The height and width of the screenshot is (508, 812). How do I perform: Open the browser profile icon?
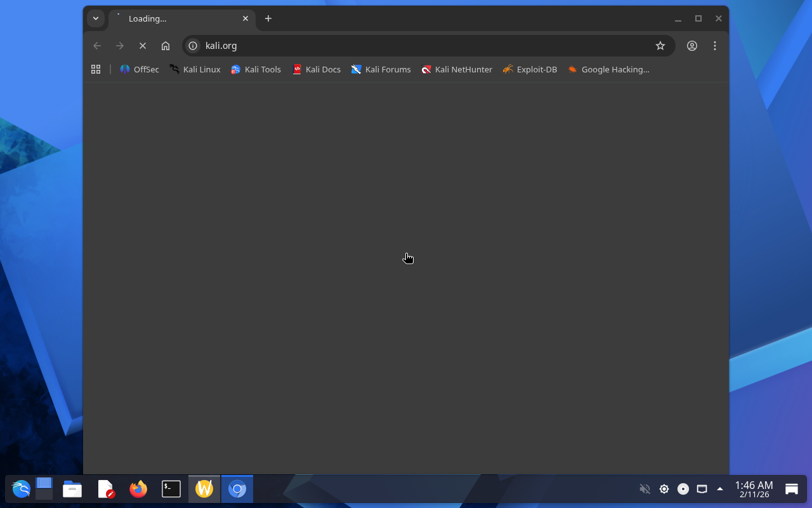(691, 46)
